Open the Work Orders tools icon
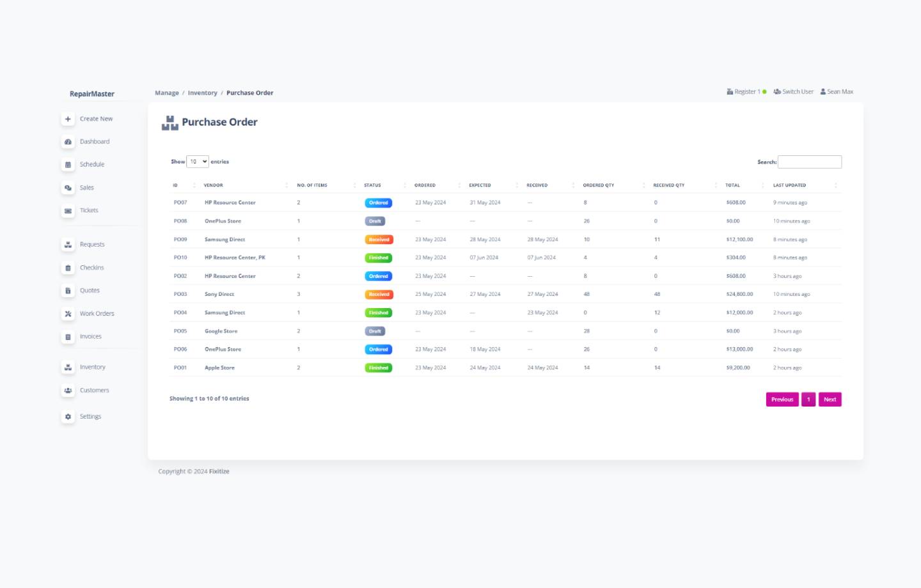 click(x=68, y=314)
